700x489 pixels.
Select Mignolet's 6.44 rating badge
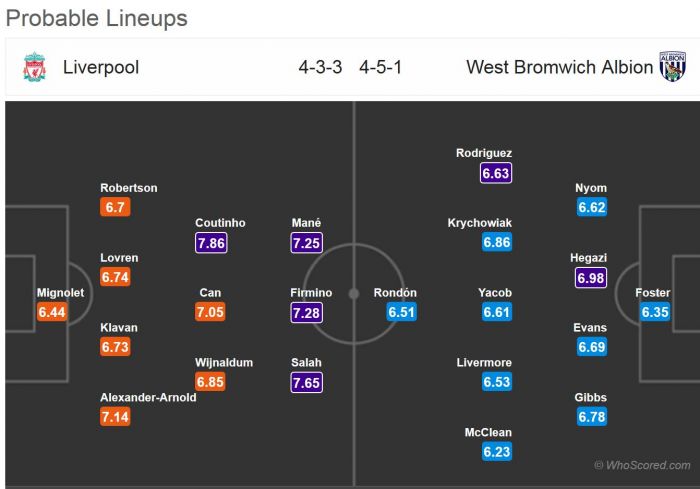[x=52, y=312]
